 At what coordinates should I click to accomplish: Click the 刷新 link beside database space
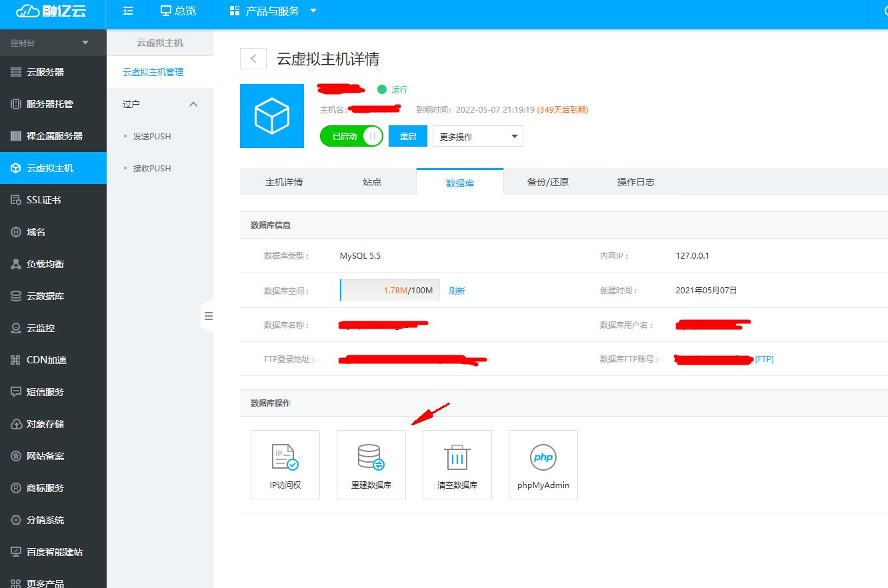(457, 291)
